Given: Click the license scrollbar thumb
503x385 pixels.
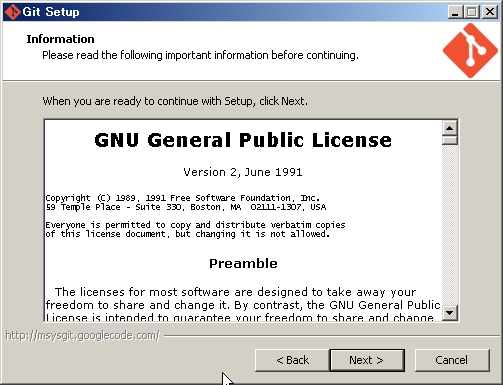Looking at the screenshot, I should (x=450, y=140).
